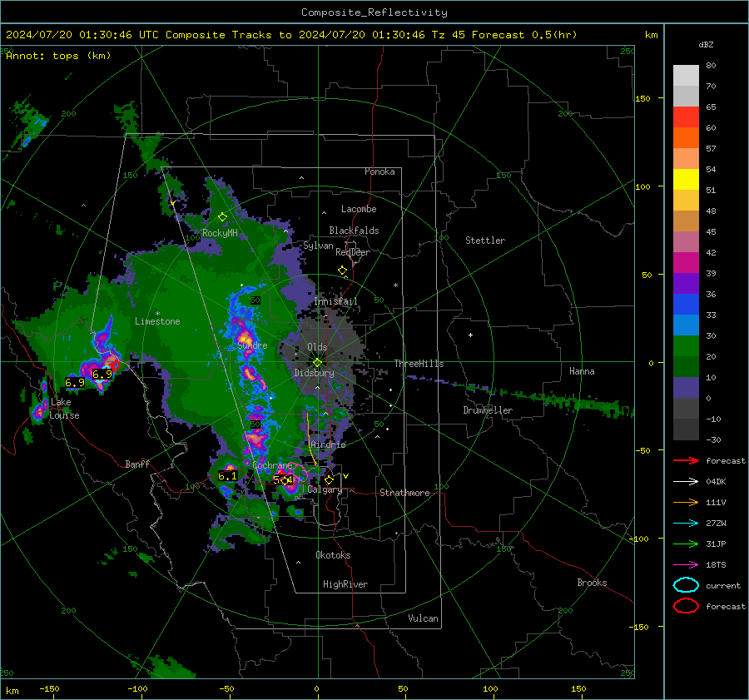Click the Limestone label

(x=157, y=321)
